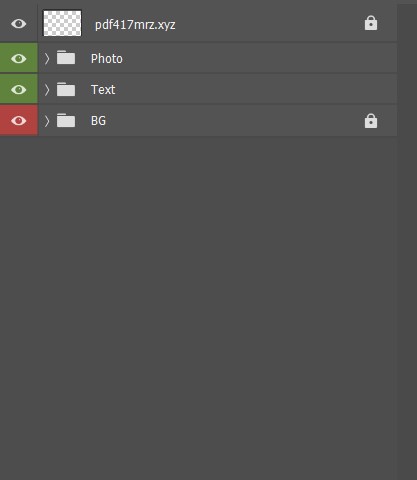The width and height of the screenshot is (417, 480).
Task: Select the BG group by its name
Action: coord(98,121)
